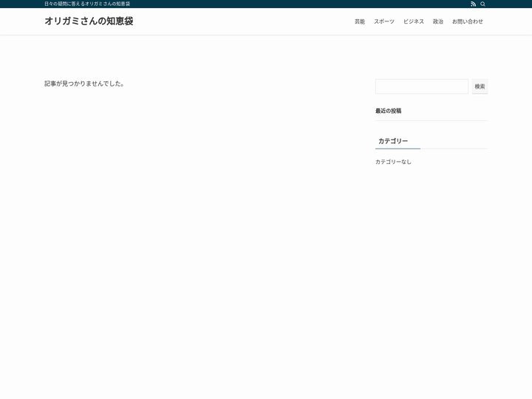The image size is (532, 399).
Task: Focus the sidebar search input field
Action: pos(422,86)
